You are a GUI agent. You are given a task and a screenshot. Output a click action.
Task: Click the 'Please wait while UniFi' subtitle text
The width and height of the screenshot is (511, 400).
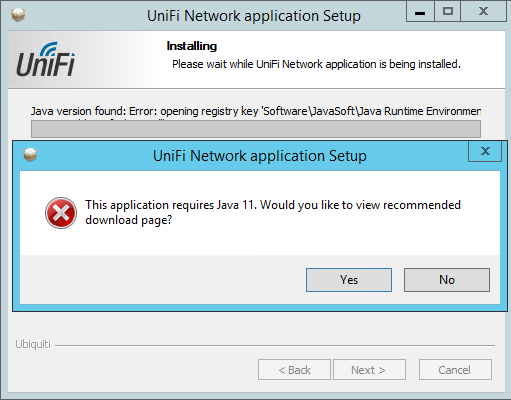click(316, 64)
